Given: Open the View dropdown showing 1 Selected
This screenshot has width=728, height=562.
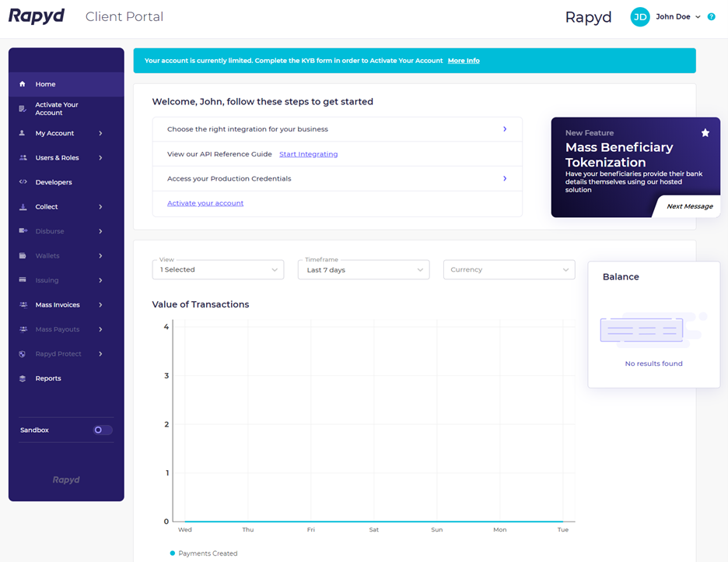Looking at the screenshot, I should (218, 269).
